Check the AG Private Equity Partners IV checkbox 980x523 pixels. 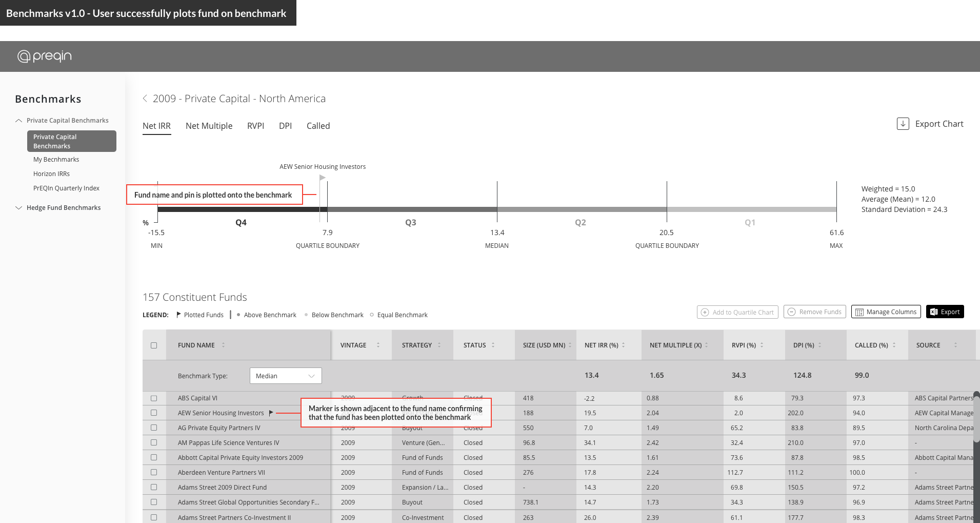click(154, 428)
